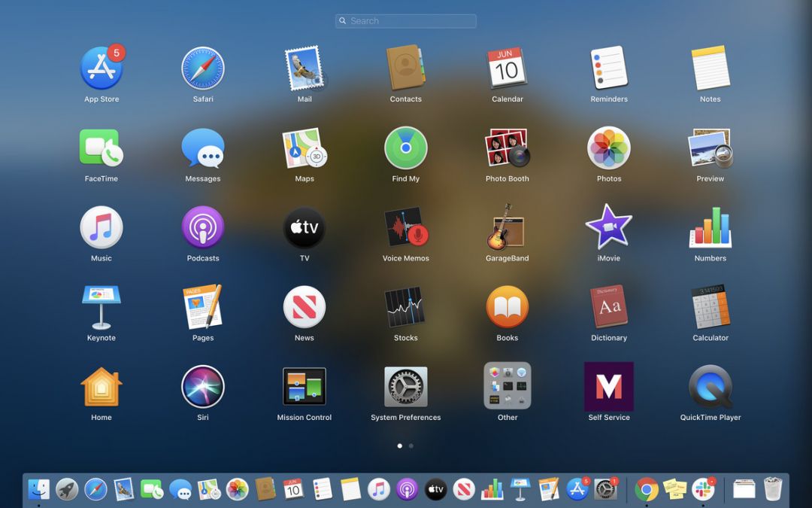Launch the Keynote app in Launchpad

101,307
